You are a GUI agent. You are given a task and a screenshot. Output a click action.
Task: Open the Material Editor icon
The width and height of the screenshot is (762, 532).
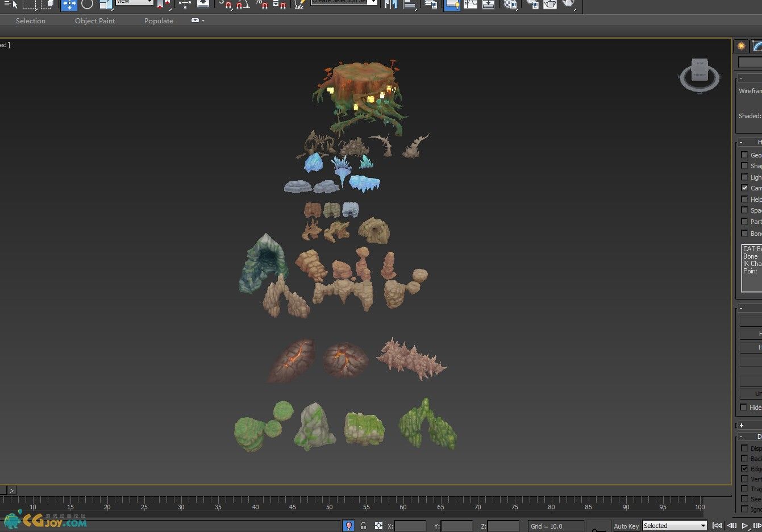(510, 4)
